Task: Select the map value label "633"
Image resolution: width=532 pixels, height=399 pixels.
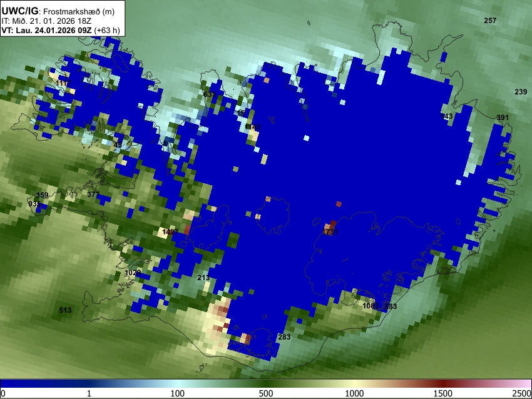Action: pos(209,94)
